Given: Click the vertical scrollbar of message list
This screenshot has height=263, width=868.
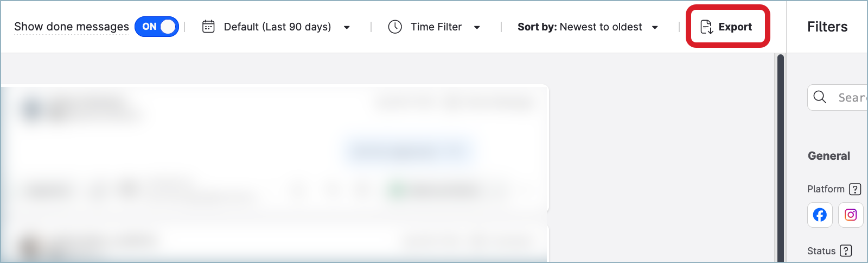Looking at the screenshot, I should coord(781,158).
